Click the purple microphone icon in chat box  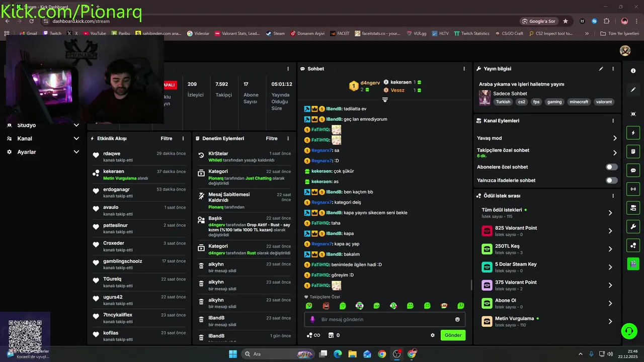click(312, 319)
